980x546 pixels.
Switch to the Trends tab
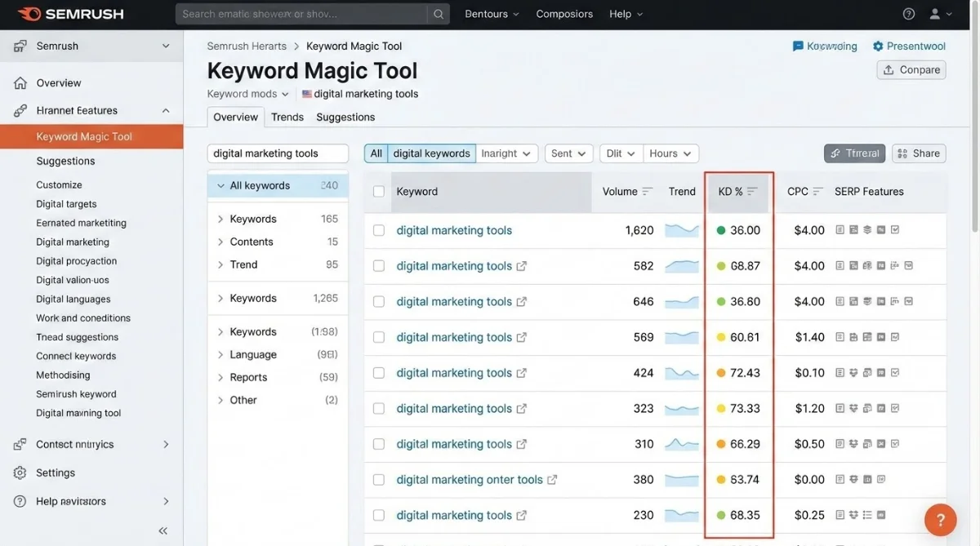pos(287,117)
